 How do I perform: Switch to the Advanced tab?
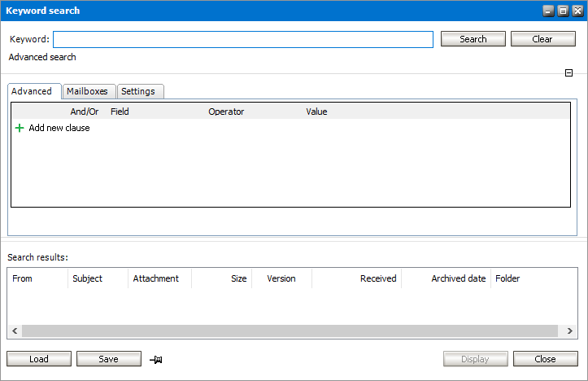coord(34,91)
